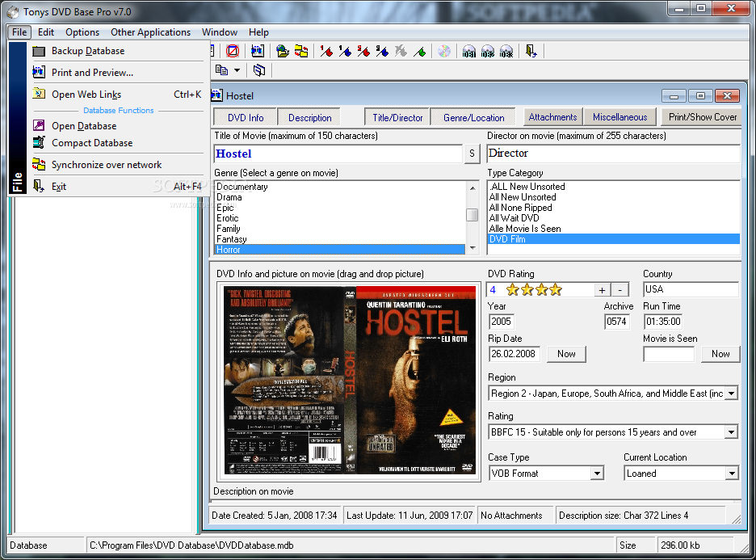Increase DVD rating with plus button
The height and width of the screenshot is (560, 756).
tap(602, 290)
